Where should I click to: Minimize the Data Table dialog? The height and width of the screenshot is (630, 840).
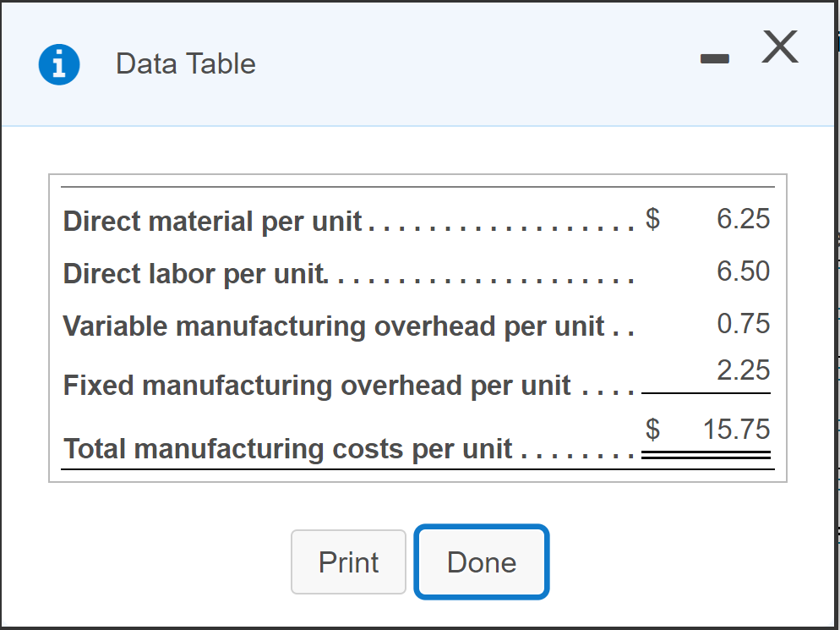(714, 59)
